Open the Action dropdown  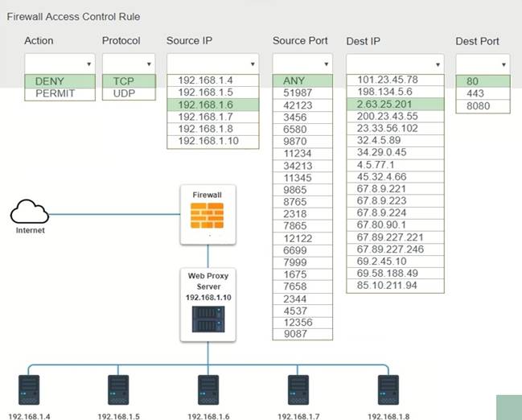click(59, 64)
